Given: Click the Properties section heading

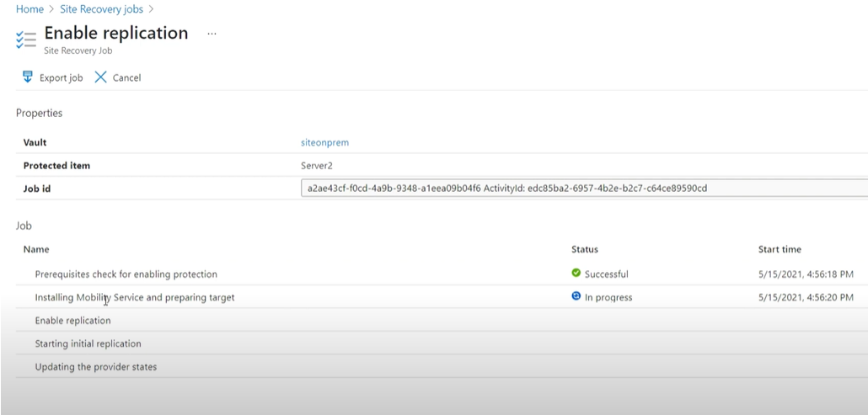Looking at the screenshot, I should point(39,114).
